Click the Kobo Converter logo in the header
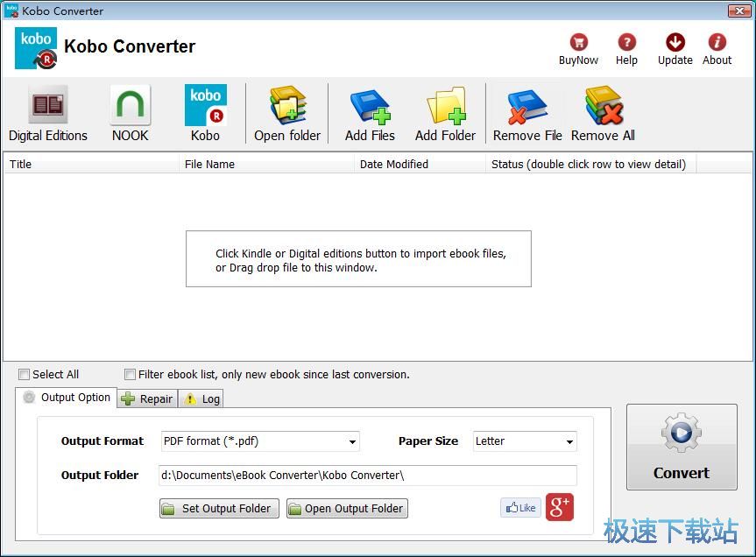Image resolution: width=756 pixels, height=557 pixels. click(36, 48)
